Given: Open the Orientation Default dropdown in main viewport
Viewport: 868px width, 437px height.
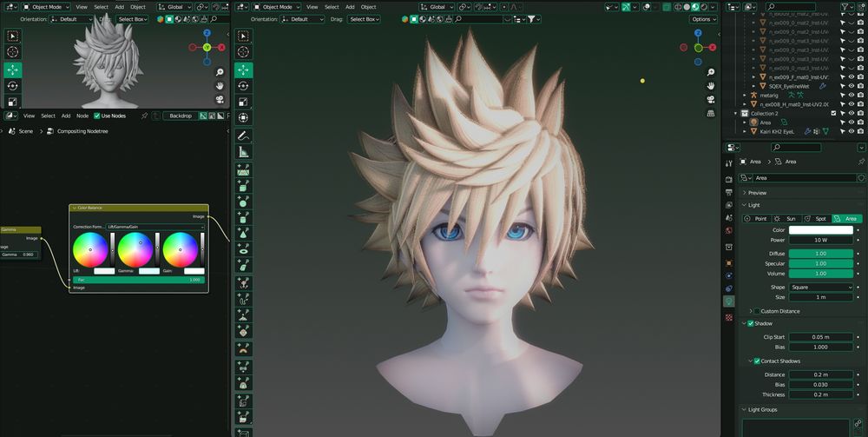Looking at the screenshot, I should [303, 19].
